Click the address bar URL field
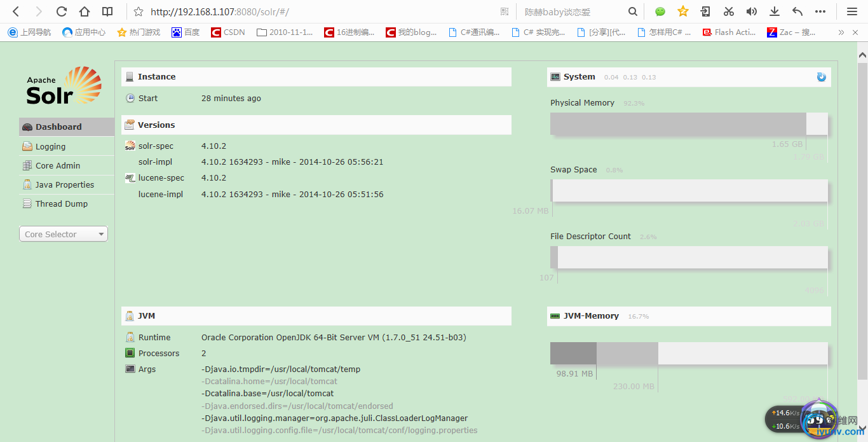Image resolution: width=868 pixels, height=442 pixels. point(321,11)
